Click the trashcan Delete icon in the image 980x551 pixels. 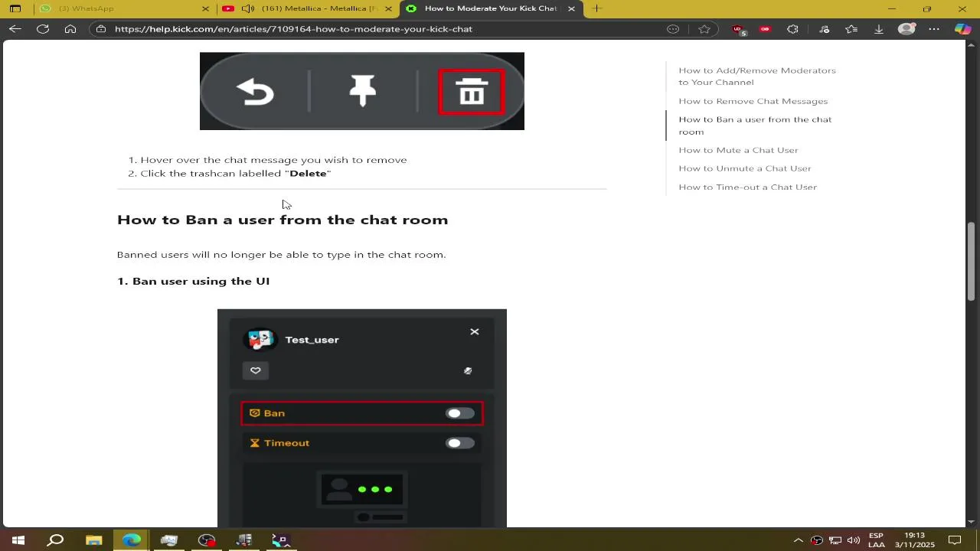tap(472, 92)
